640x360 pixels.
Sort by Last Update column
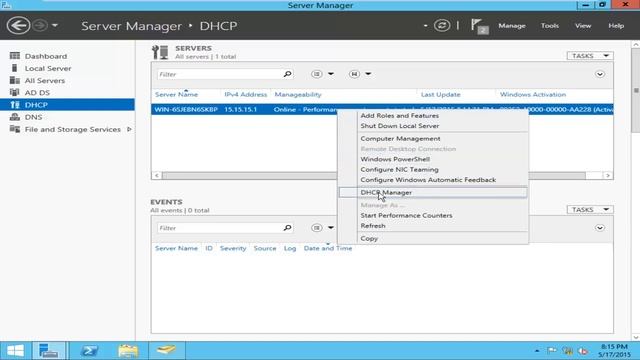[x=440, y=94]
